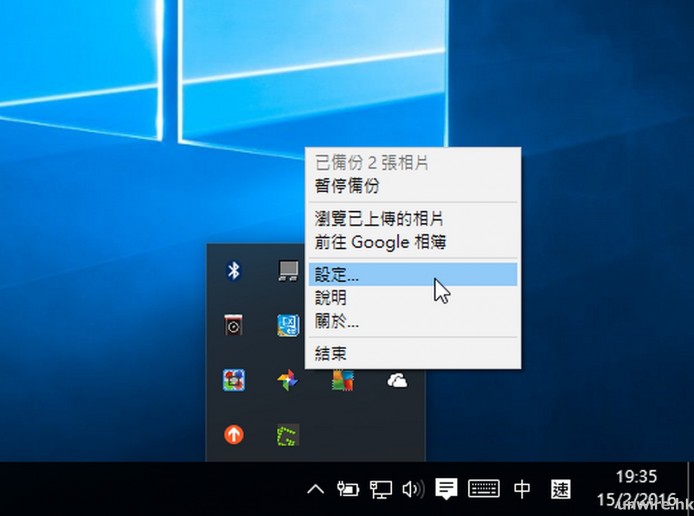This screenshot has width=694, height=516.
Task: Click the OneDrive cloud tray icon
Action: click(x=396, y=380)
